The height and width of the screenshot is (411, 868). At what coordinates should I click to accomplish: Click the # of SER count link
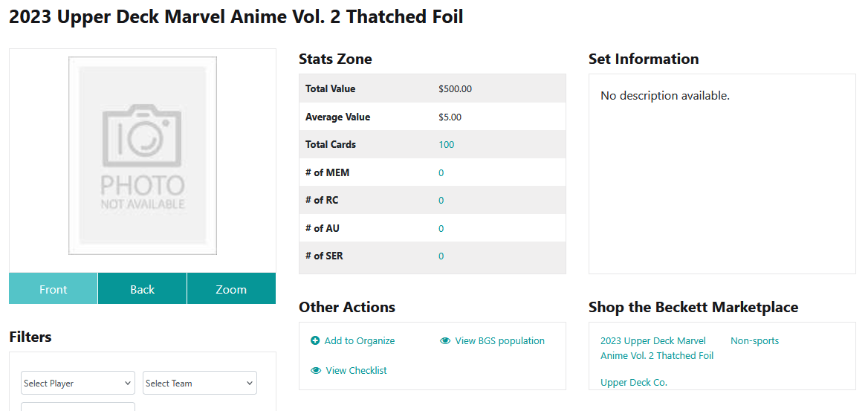[441, 256]
